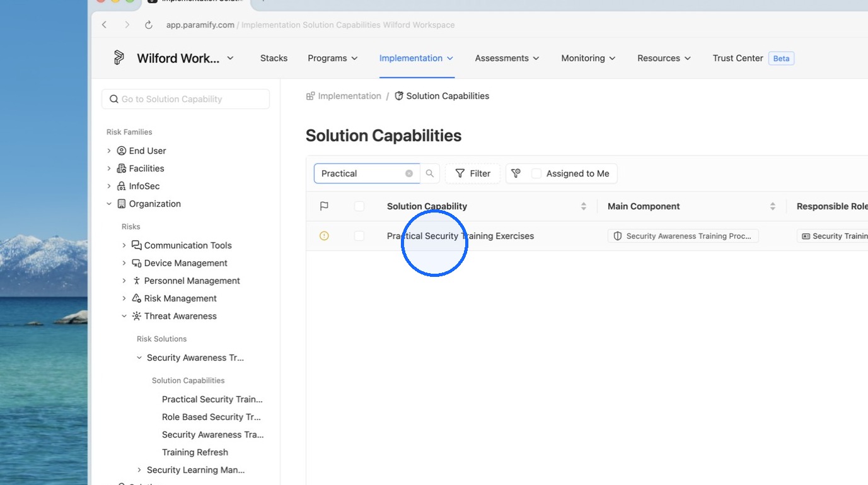Screen dimensions: 868x485
Task: Click the End User person icon
Action: (x=122, y=151)
